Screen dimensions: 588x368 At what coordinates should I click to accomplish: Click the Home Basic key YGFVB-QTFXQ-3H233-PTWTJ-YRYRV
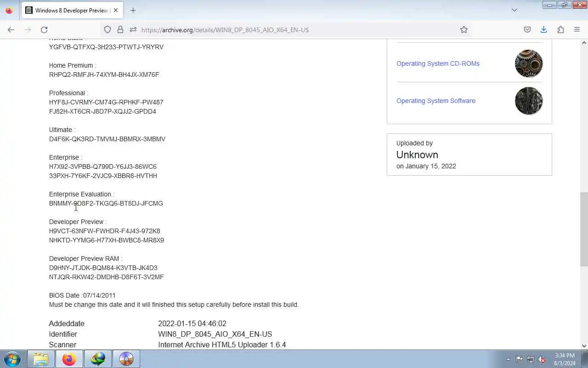click(106, 47)
